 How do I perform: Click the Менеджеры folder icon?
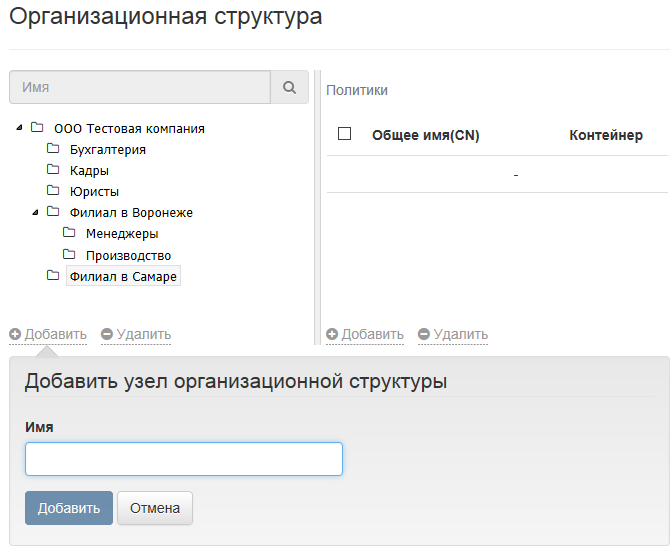[69, 233]
